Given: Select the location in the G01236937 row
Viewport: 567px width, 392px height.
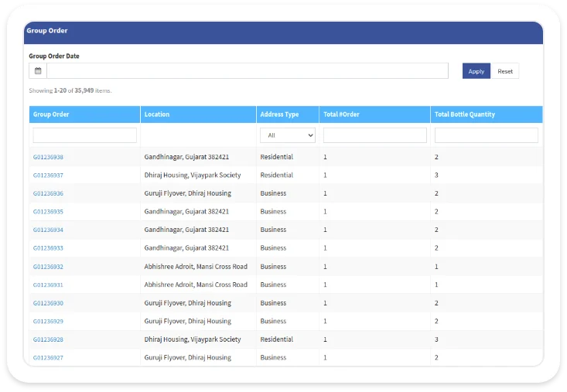Looking at the screenshot, I should 193,176.
